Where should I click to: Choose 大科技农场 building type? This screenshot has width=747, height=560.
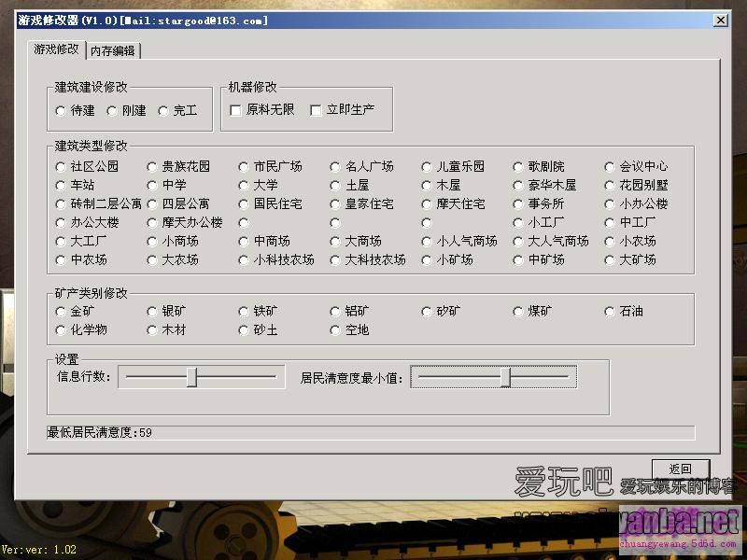pos(336,260)
